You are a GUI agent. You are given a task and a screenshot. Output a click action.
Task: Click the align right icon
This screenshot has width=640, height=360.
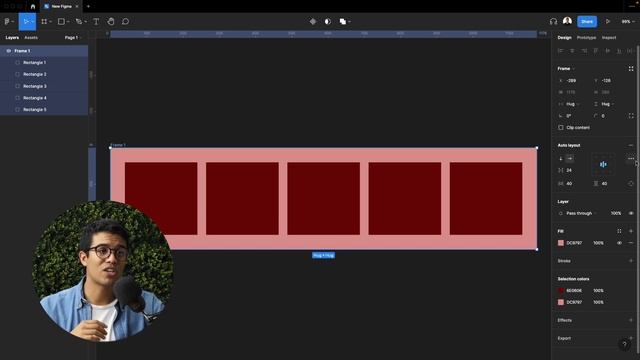pyautogui.click(x=584, y=51)
